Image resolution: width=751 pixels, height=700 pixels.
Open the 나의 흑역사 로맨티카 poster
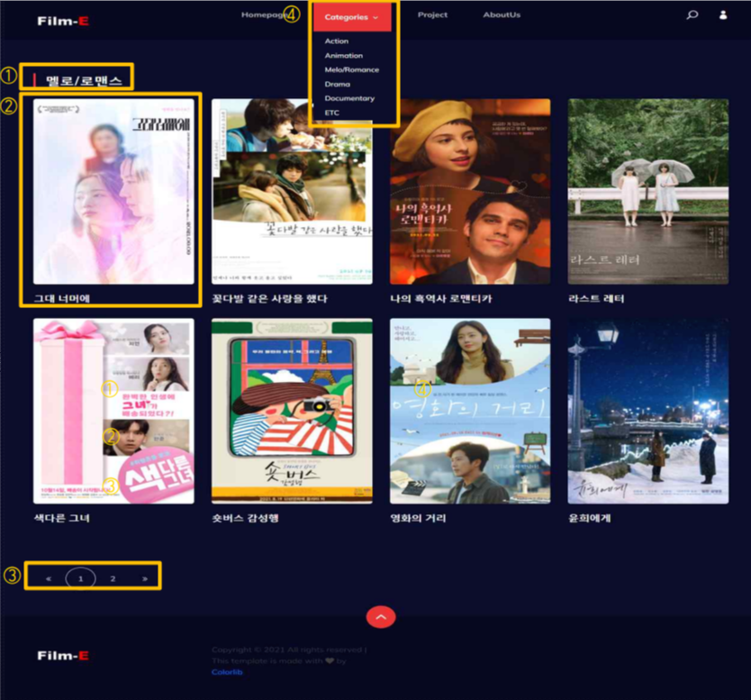coord(470,192)
